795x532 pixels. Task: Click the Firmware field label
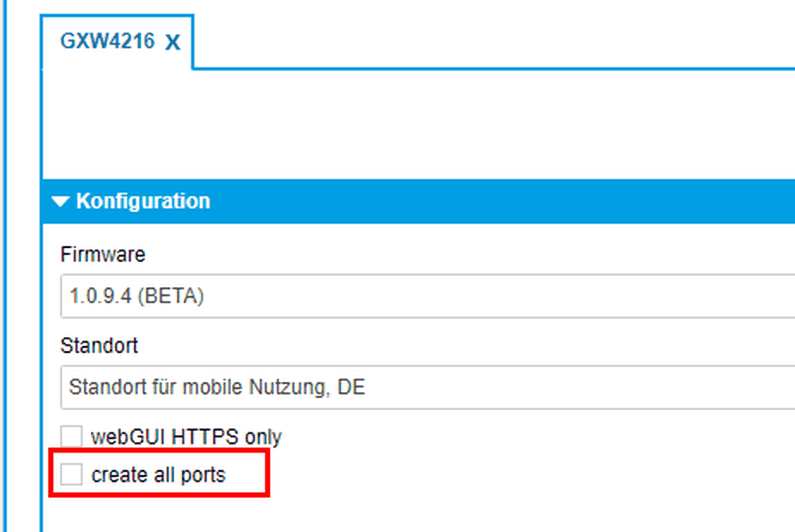[x=103, y=254]
